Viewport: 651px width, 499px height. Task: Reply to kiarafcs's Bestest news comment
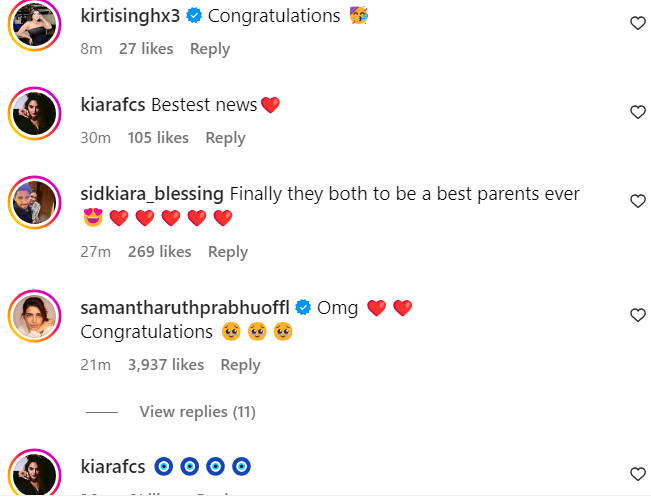225,138
